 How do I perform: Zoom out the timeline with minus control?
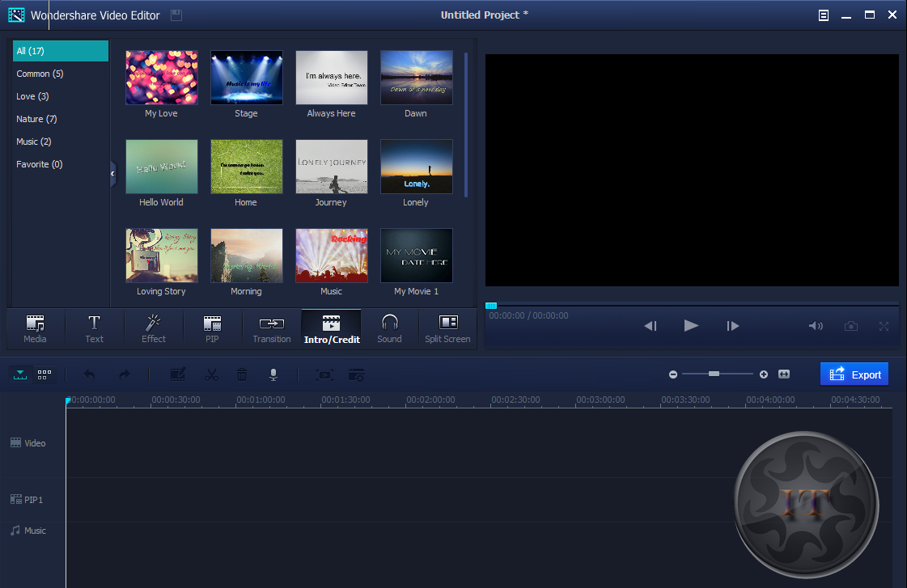673,374
